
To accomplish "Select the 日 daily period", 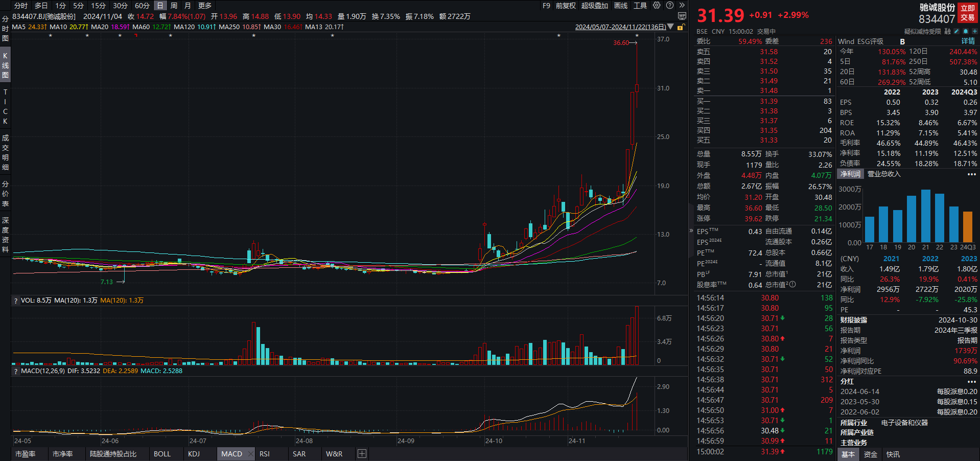I will point(160,6).
